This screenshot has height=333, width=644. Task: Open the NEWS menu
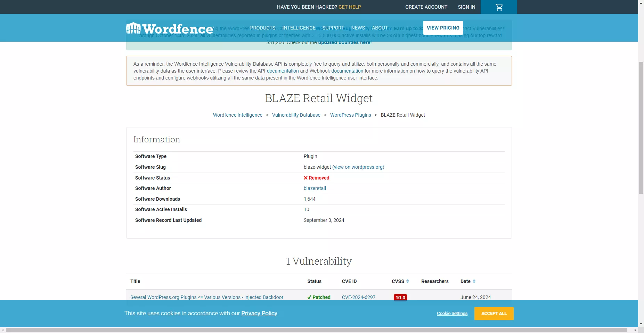(358, 28)
